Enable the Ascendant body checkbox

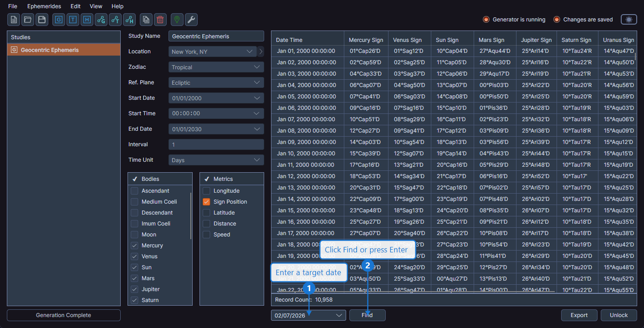tap(134, 190)
